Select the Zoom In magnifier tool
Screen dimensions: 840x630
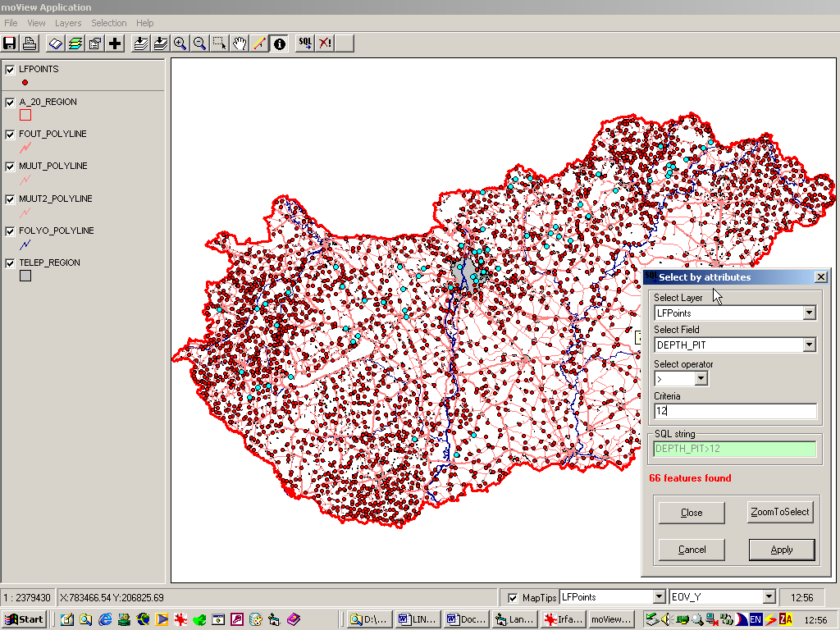180,43
